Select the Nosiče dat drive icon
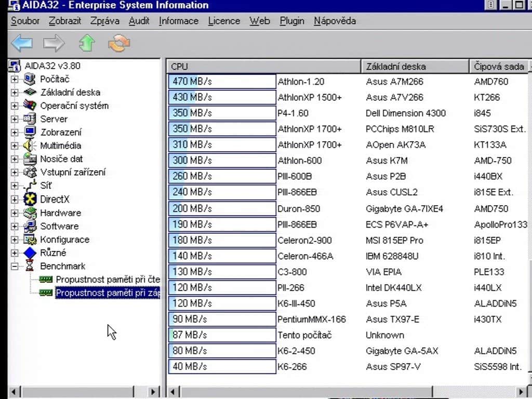 click(x=30, y=159)
